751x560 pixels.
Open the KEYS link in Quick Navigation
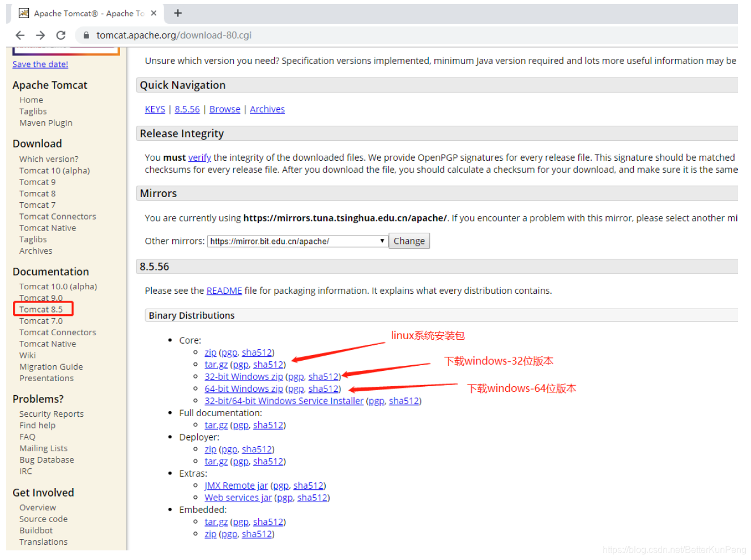[155, 109]
